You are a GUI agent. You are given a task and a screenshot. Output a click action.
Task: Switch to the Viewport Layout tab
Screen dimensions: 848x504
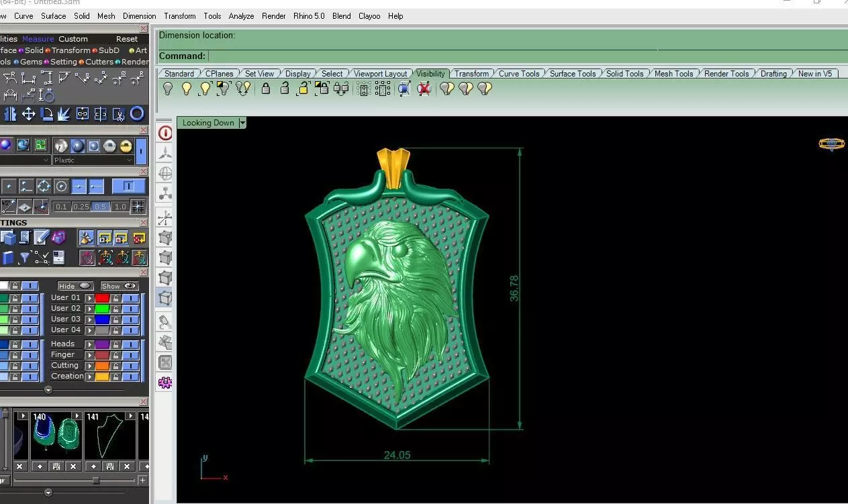381,74
